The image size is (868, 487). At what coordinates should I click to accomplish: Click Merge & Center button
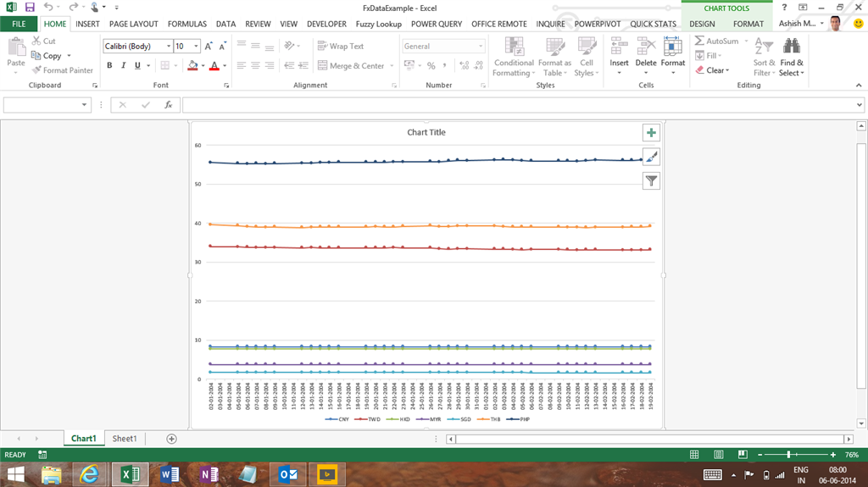[x=351, y=65]
